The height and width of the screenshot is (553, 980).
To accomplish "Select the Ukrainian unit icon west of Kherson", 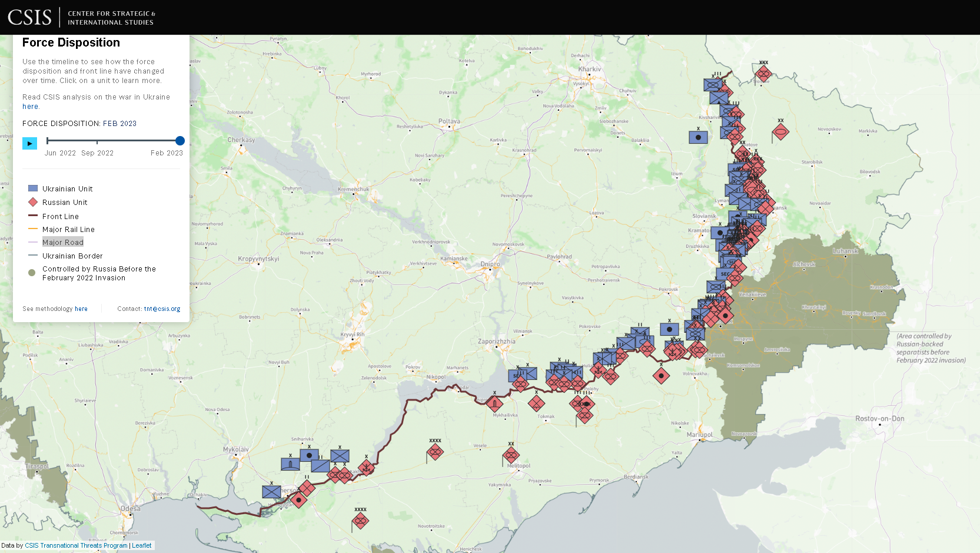I will tap(271, 491).
